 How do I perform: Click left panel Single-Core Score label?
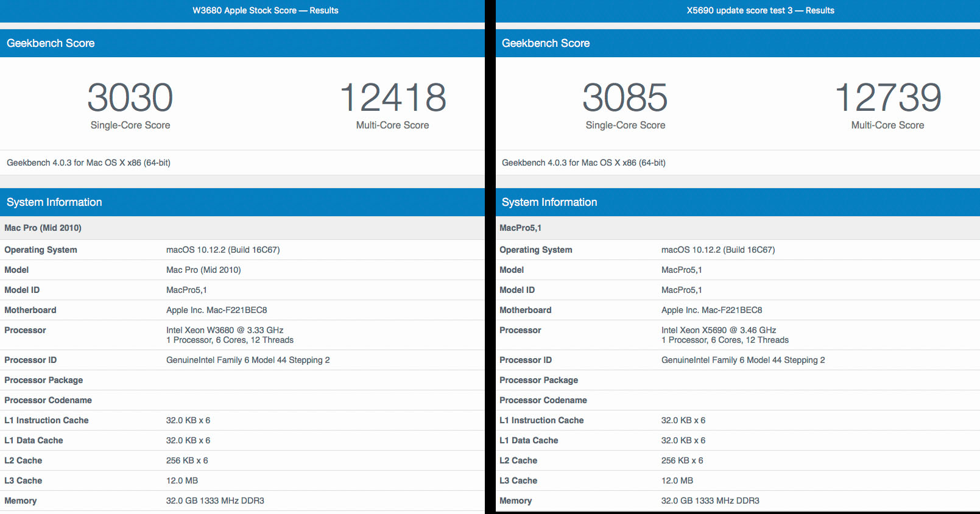130,125
